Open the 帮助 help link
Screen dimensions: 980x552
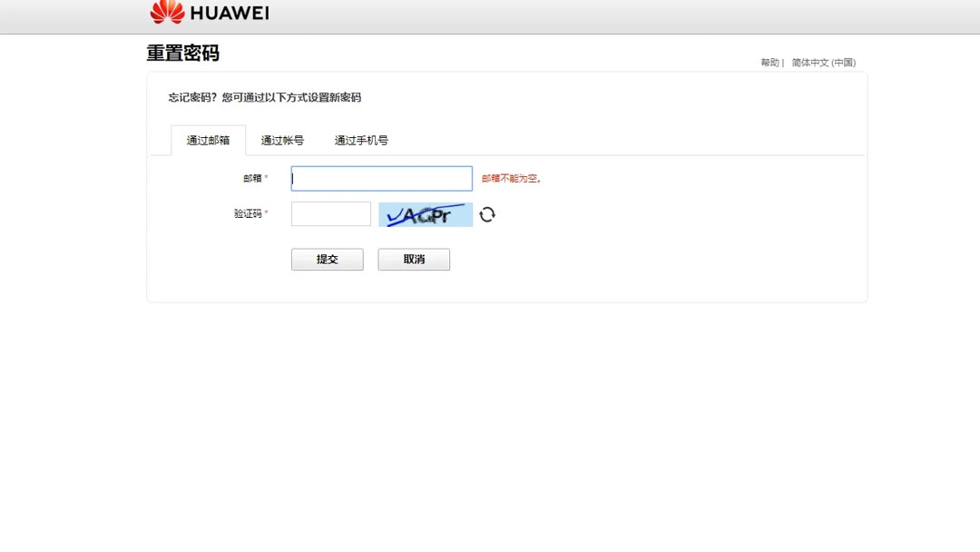click(x=768, y=62)
